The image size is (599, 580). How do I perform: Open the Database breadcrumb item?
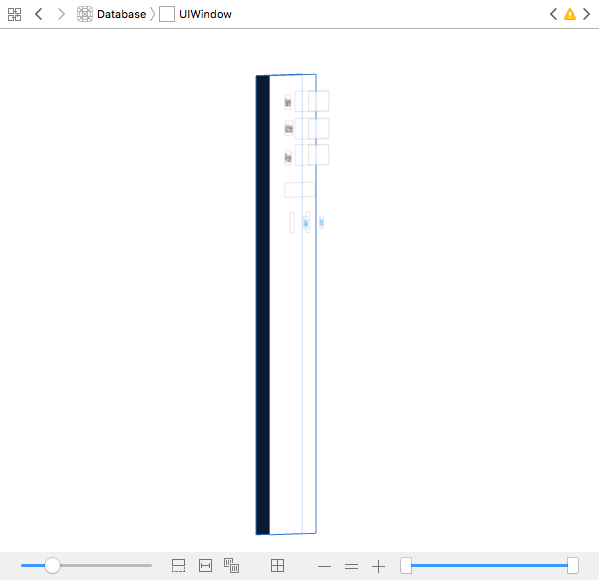click(x=121, y=15)
